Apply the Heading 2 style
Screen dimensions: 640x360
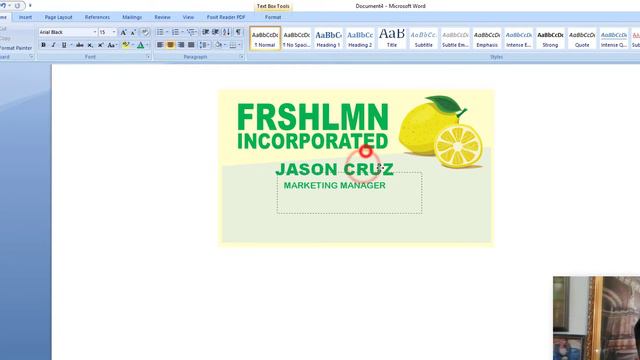click(x=360, y=39)
